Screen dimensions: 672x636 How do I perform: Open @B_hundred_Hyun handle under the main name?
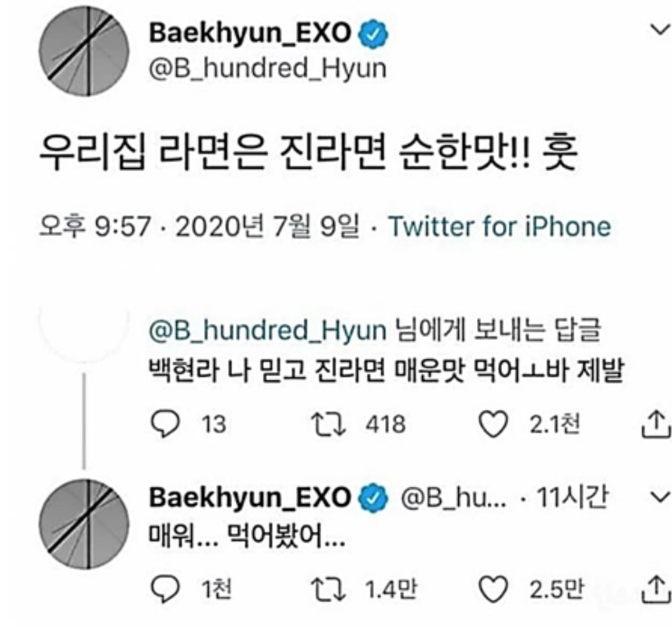click(267, 69)
